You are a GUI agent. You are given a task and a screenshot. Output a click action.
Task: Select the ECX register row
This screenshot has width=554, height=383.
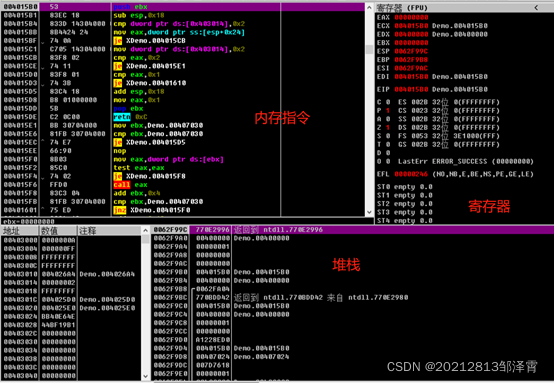point(432,26)
